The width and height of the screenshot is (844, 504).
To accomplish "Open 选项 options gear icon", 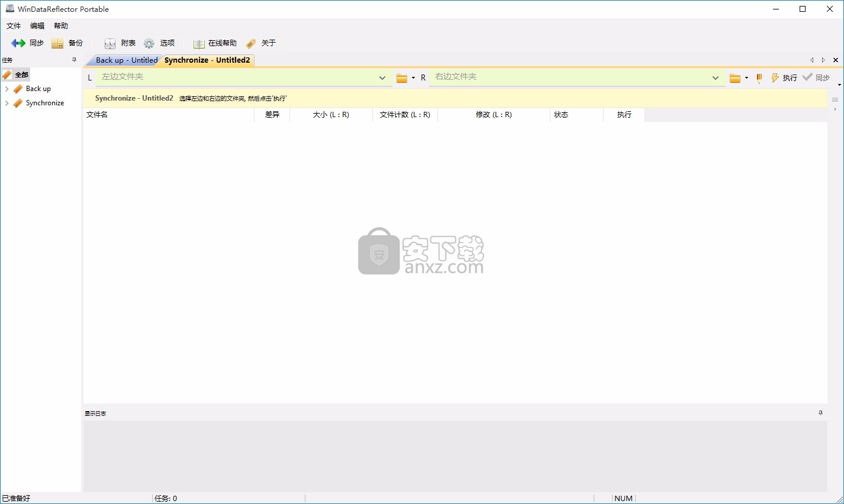I will (x=149, y=43).
